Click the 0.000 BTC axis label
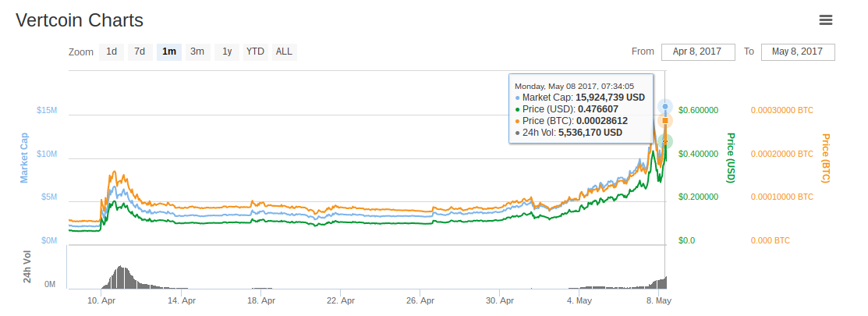Screen dimensions: 868x316 (x=770, y=241)
